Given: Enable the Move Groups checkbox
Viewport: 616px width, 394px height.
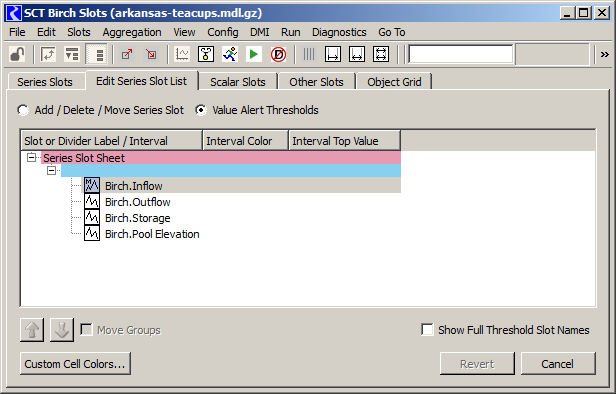Looking at the screenshot, I should click(x=86, y=330).
